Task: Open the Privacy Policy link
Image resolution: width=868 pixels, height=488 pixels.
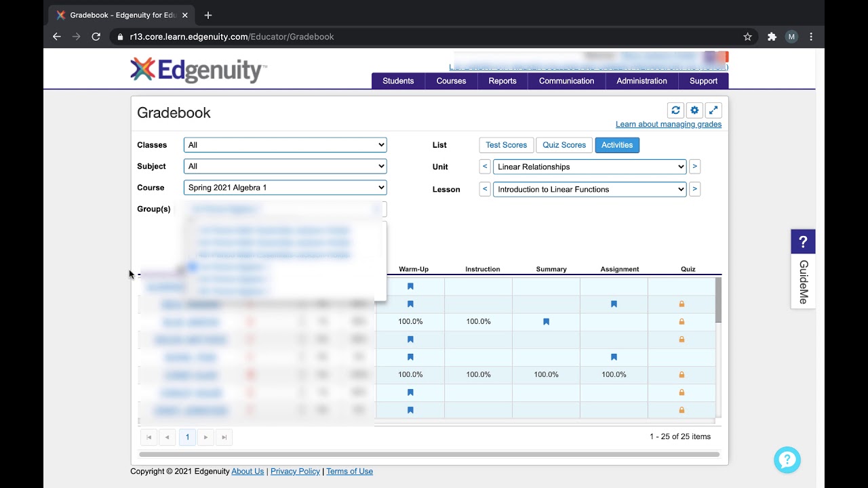Action: [295, 471]
